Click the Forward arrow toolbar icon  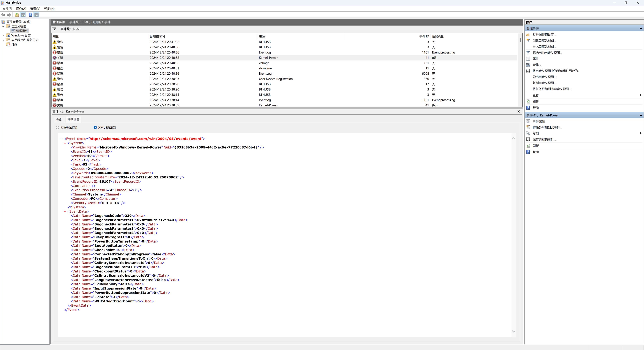coord(9,15)
